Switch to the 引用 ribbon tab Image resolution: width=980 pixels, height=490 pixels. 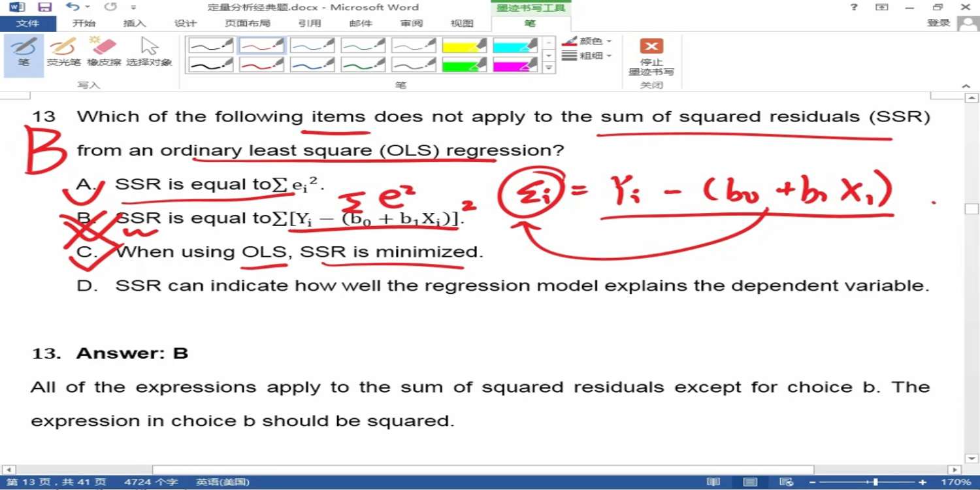[x=310, y=24]
